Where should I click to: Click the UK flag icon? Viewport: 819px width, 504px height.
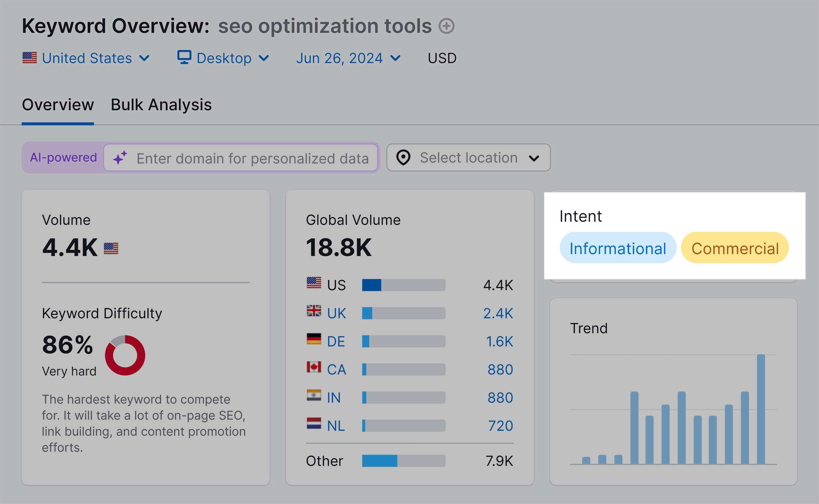314,311
